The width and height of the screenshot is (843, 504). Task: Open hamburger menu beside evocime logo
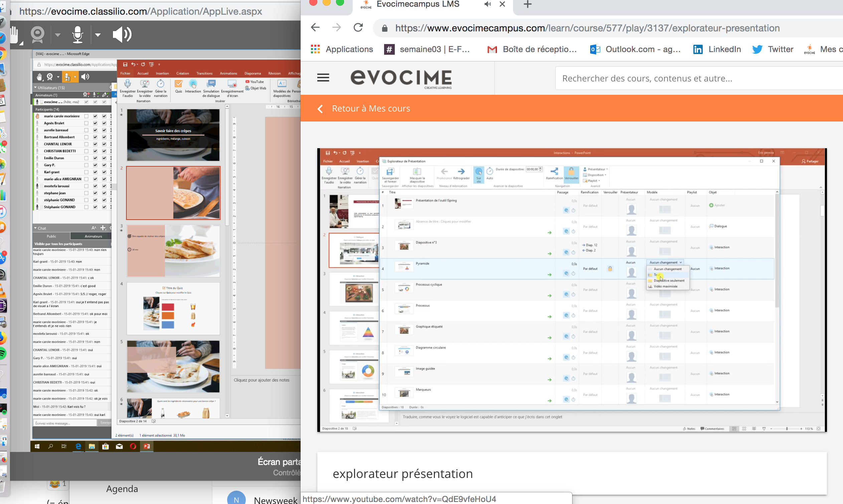click(323, 78)
